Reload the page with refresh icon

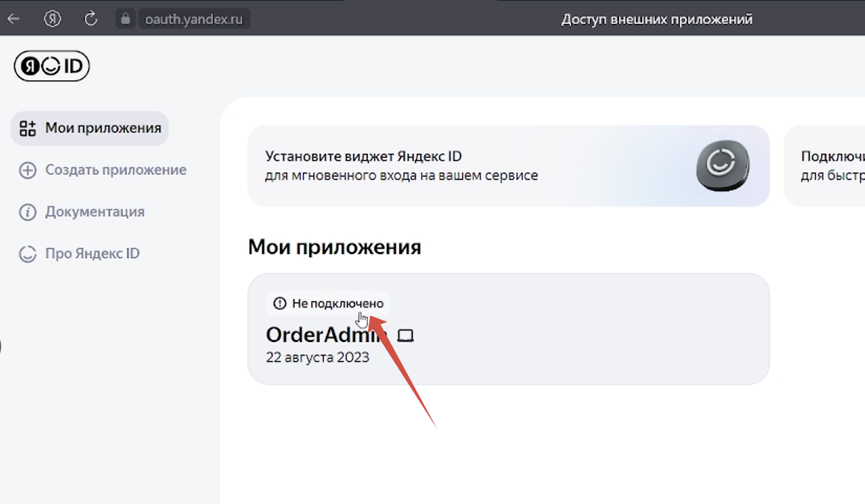pyautogui.click(x=91, y=19)
